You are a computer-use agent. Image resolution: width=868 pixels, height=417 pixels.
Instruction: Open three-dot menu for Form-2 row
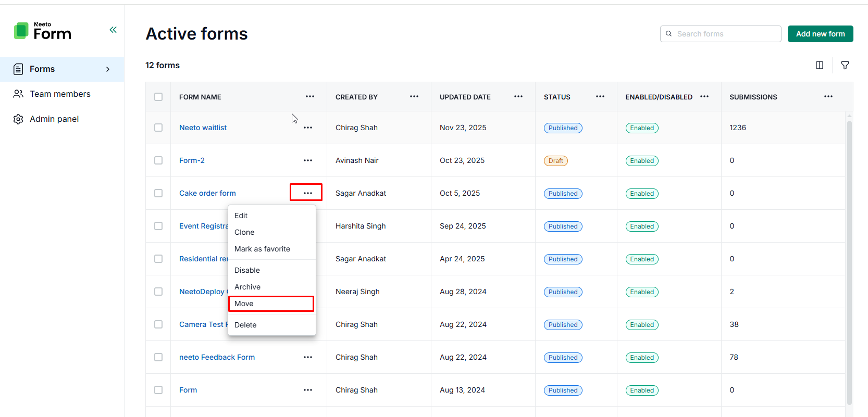308,160
